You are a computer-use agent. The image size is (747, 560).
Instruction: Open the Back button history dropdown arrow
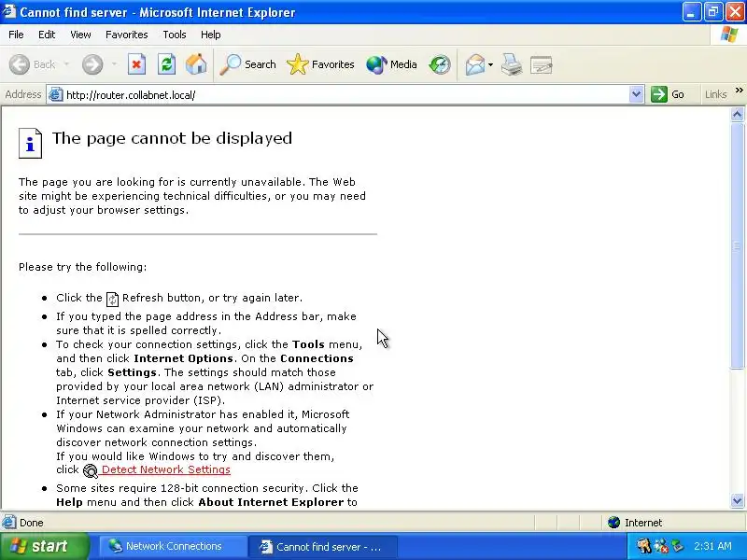click(66, 64)
